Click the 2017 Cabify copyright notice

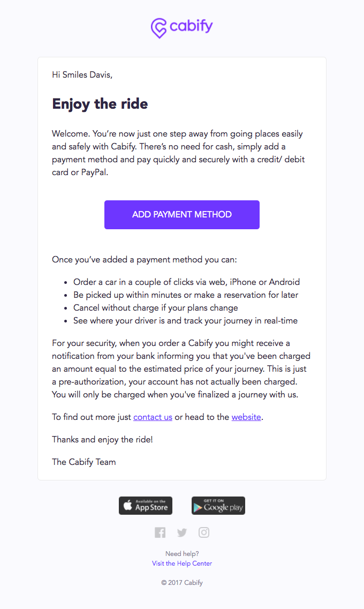[x=182, y=582]
